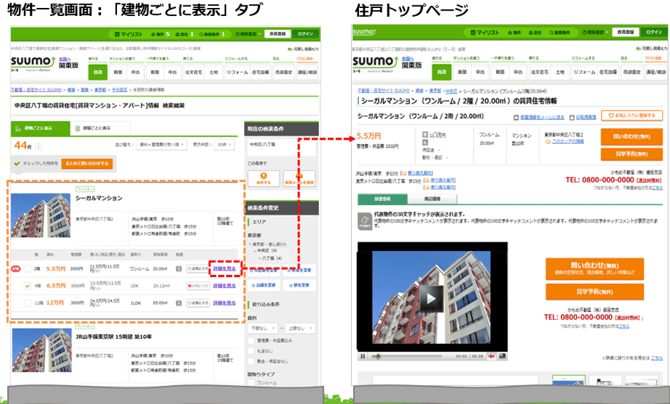Click the large 問い合わせ(無料) button beside the video
Screen dimensions: 670x404
[594, 269]
